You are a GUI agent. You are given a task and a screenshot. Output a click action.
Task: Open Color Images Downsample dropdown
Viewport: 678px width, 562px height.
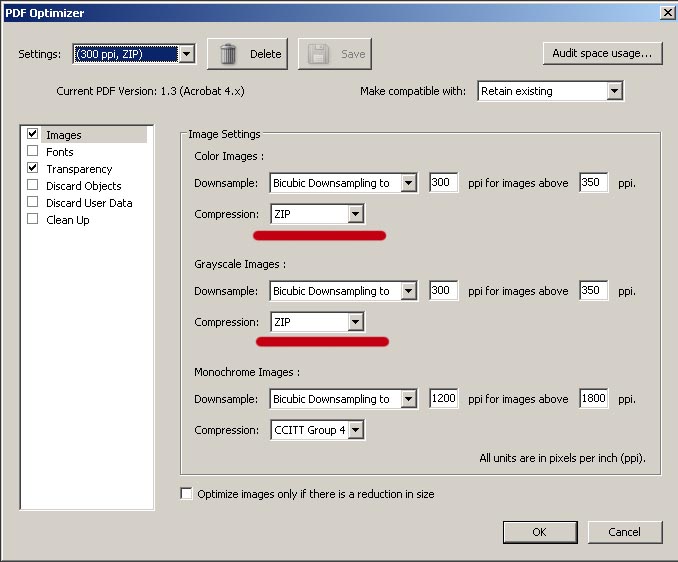[x=408, y=183]
